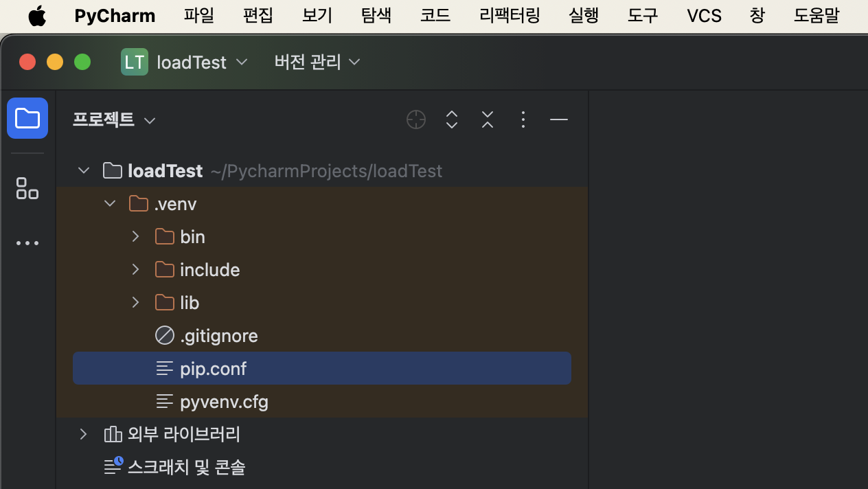Open the 리팩터링 menu
The image size is (868, 489).
(x=510, y=15)
